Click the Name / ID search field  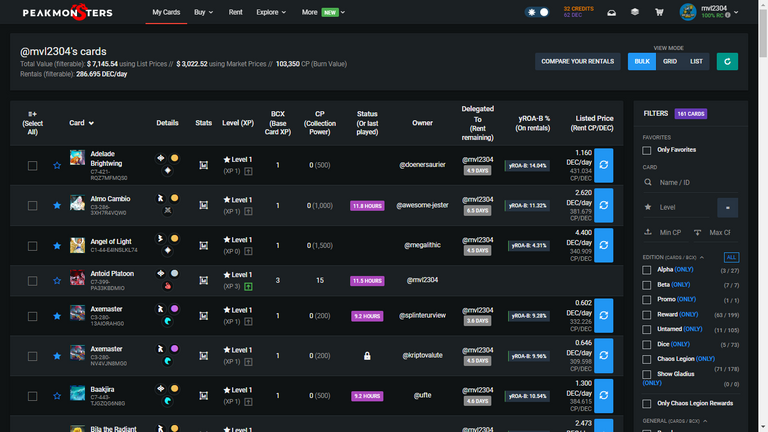coord(696,182)
